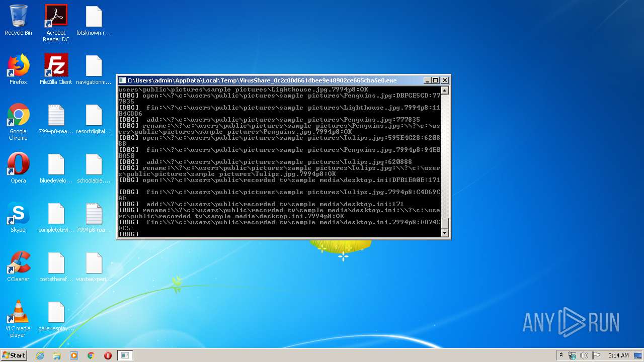Click the console scrollbar thumb

coord(444,224)
